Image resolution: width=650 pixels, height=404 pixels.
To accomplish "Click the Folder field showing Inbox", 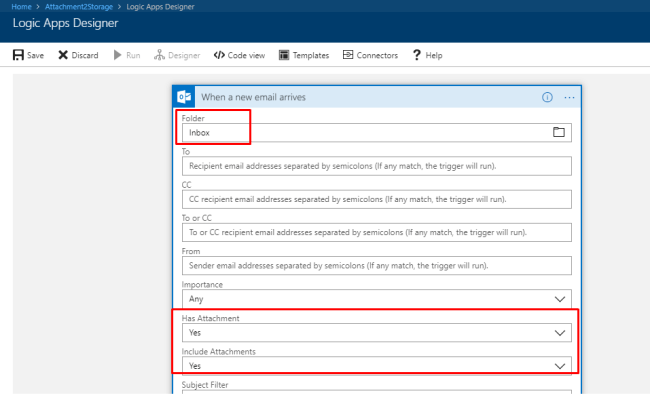I will tap(376, 133).
